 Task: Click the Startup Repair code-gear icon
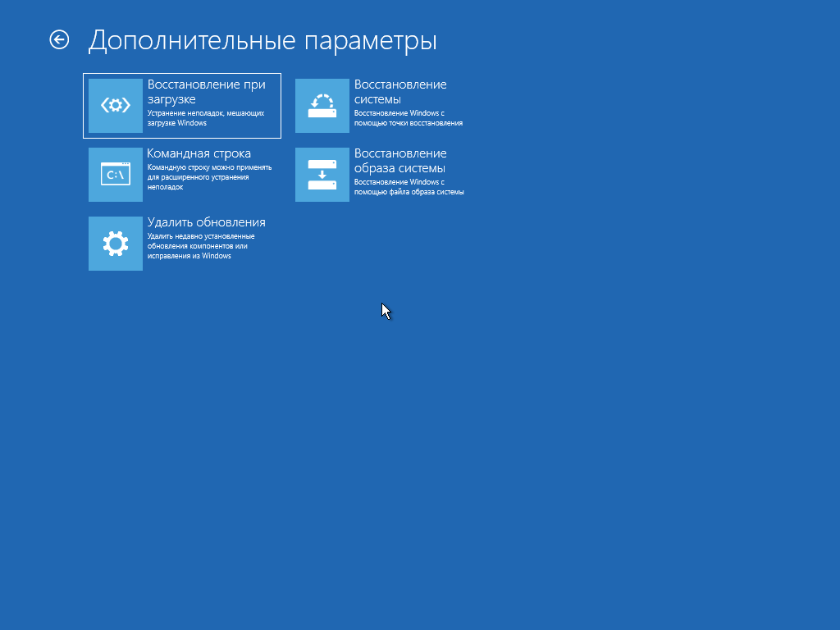115,105
